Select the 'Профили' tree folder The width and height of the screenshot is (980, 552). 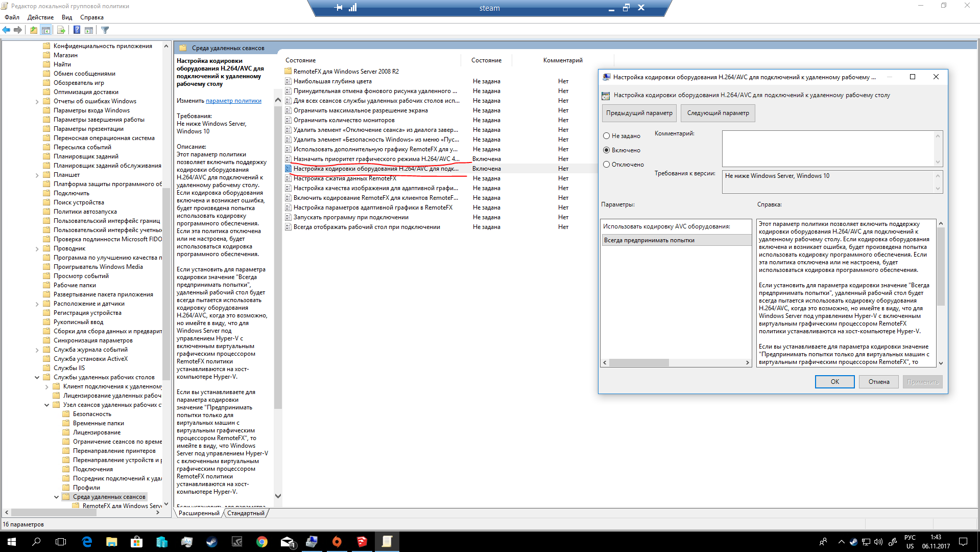86,488
